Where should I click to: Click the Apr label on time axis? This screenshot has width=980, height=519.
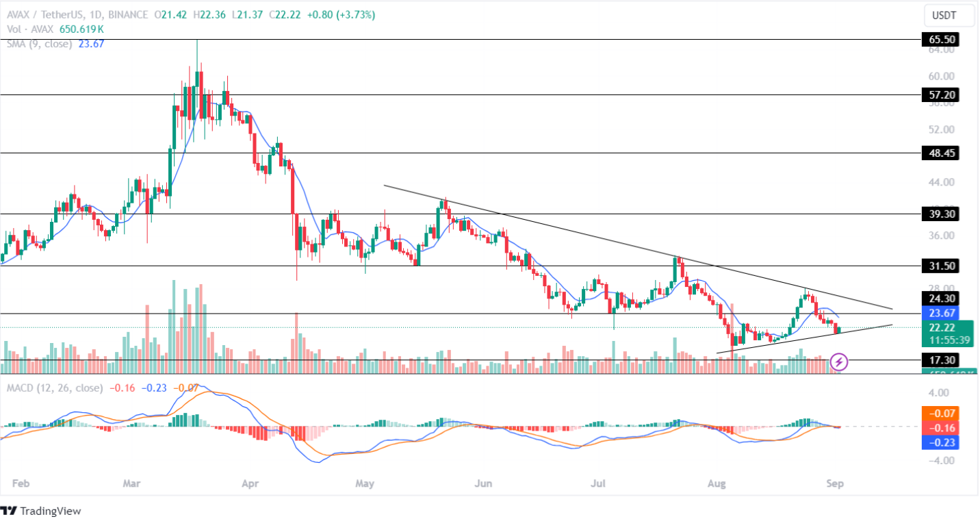pos(251,483)
